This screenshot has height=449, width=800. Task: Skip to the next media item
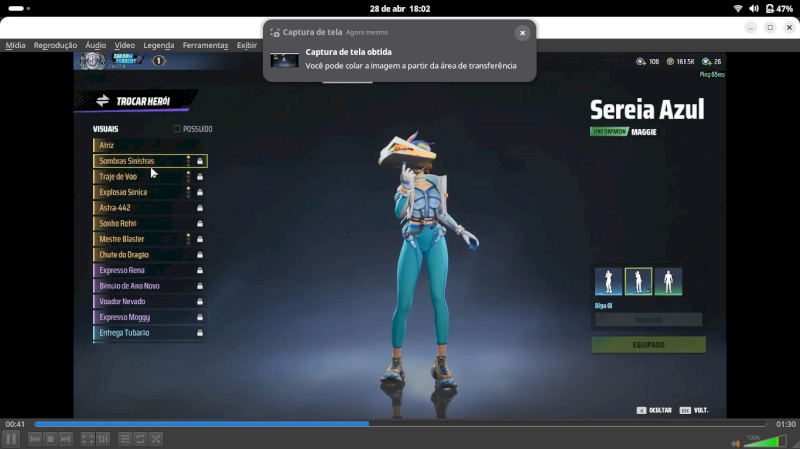click(65, 439)
